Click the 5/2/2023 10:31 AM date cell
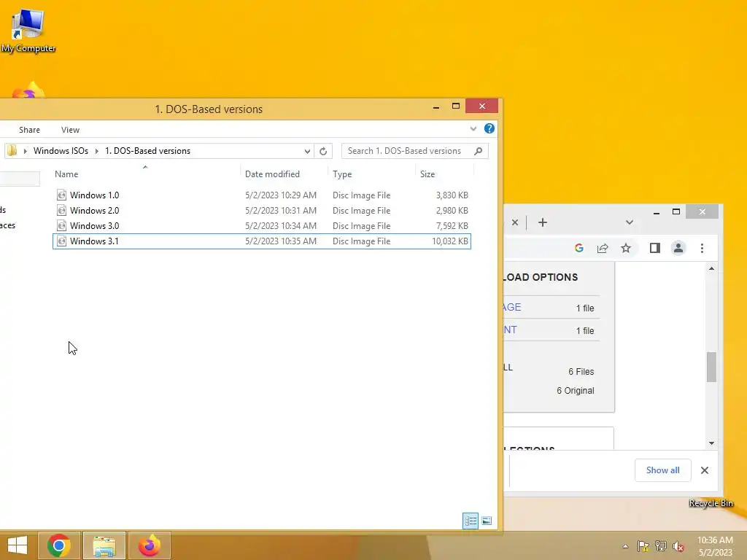This screenshot has width=747, height=560. point(281,211)
